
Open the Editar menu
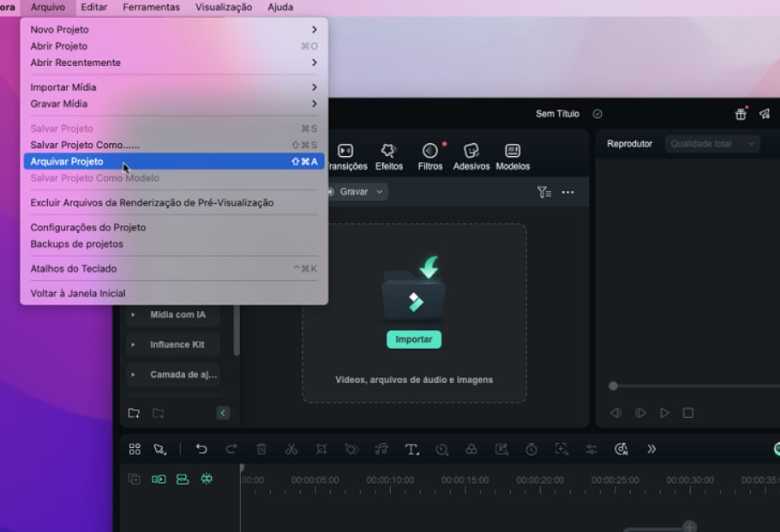(94, 7)
